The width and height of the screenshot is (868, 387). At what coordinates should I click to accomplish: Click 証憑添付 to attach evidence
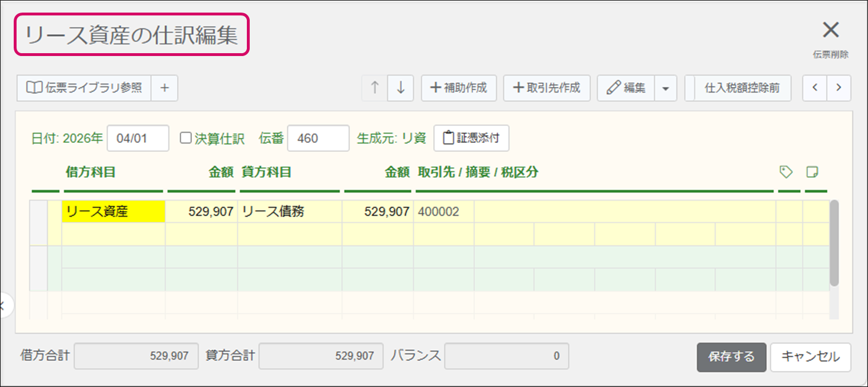coord(471,138)
